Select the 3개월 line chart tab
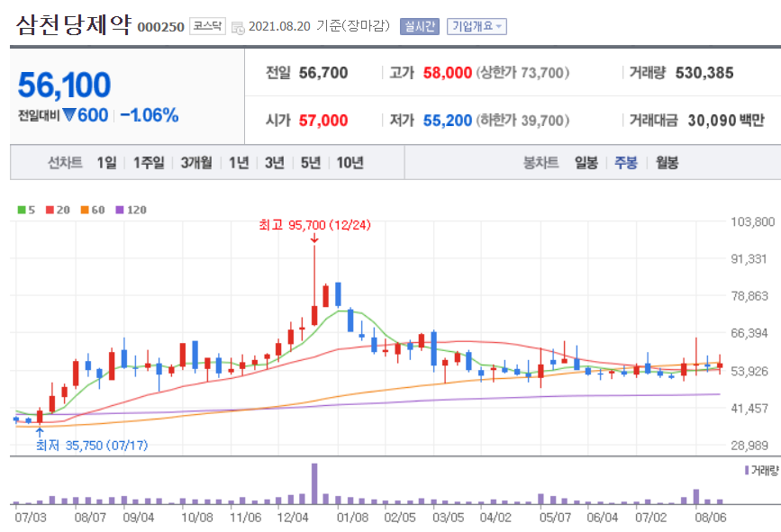 click(195, 162)
